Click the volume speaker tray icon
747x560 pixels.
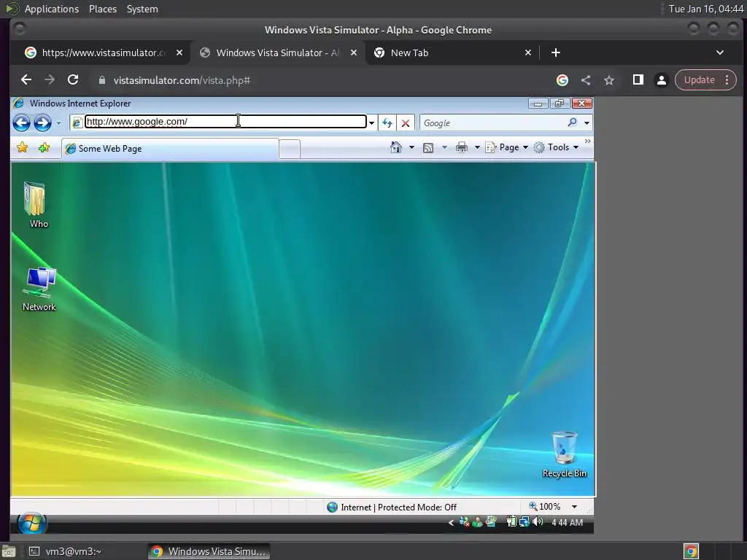538,521
